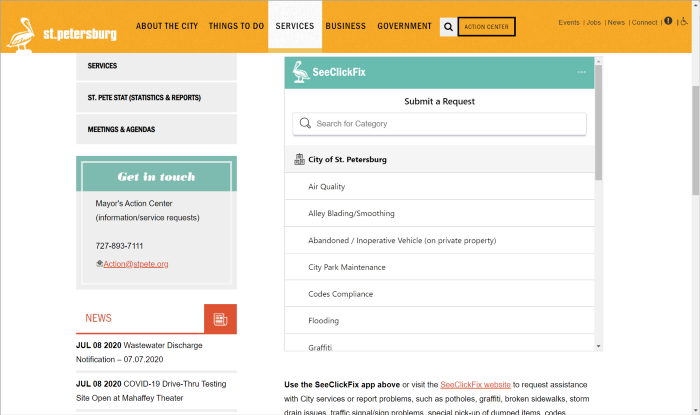Click the red News newspaper icon
The height and width of the screenshot is (415, 700).
(x=220, y=319)
